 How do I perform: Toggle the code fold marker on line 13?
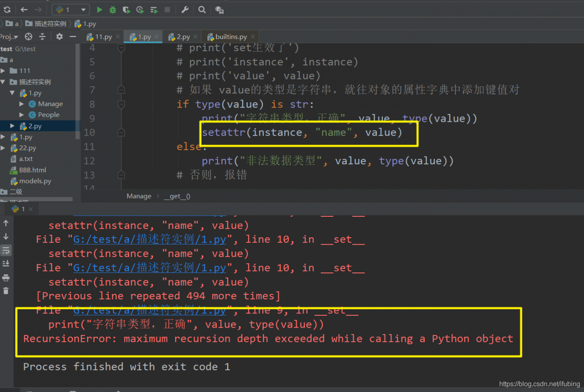121,175
